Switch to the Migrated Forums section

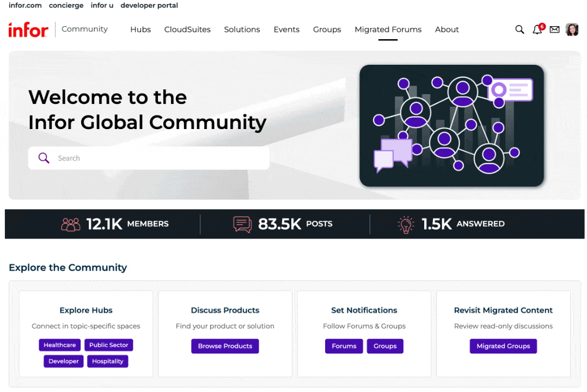(x=388, y=30)
